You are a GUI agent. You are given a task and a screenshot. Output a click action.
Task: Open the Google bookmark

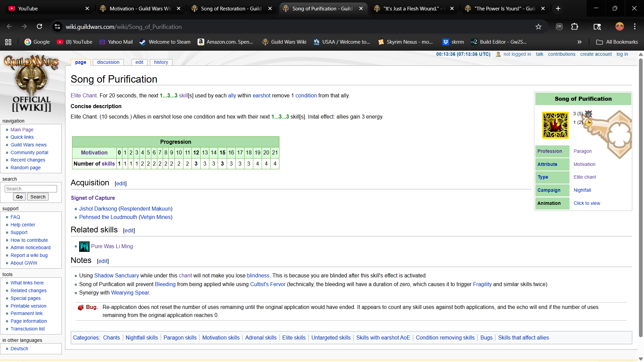(37, 42)
